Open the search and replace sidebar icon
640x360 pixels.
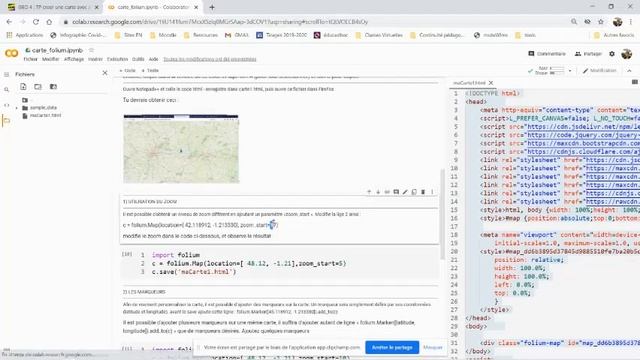click(x=6, y=89)
